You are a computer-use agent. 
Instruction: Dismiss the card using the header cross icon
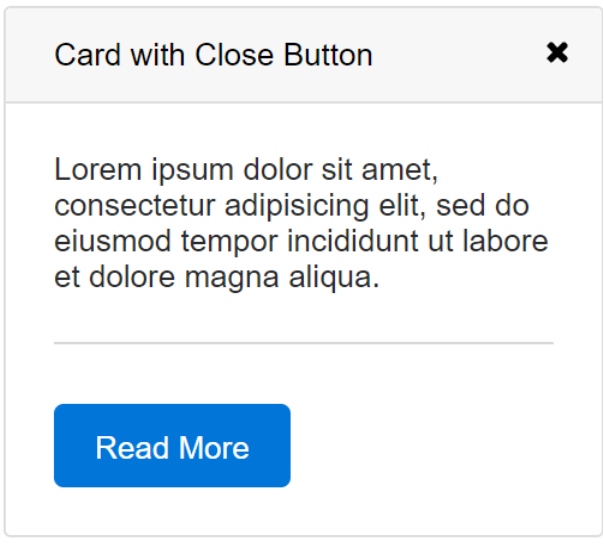[x=557, y=52]
